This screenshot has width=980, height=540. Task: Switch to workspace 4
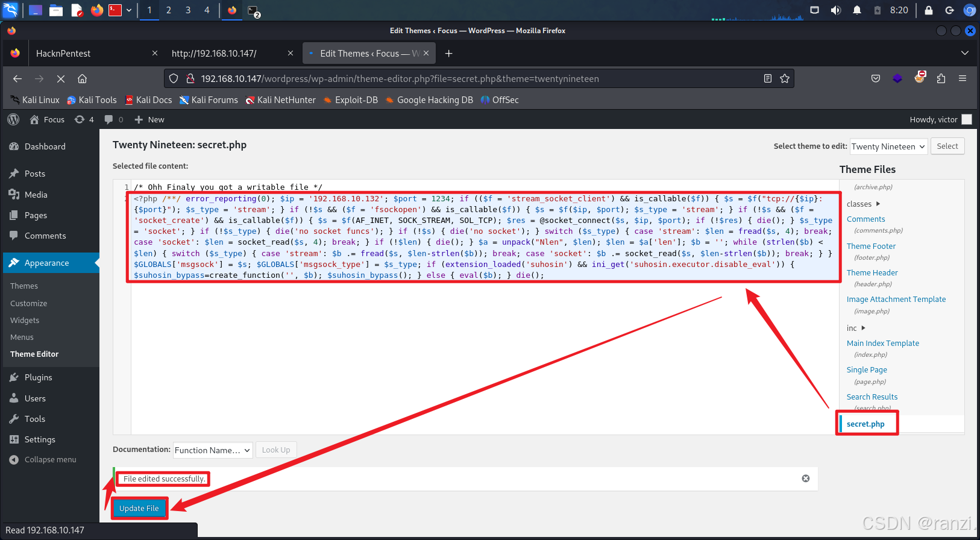click(x=207, y=10)
